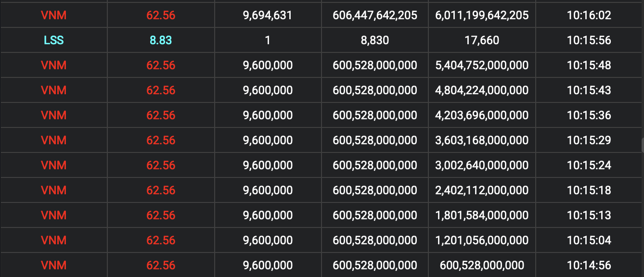Click the 9,600,000 volume in the 10:15:48 row
Viewport: 644px width, 277px height.
point(268,65)
